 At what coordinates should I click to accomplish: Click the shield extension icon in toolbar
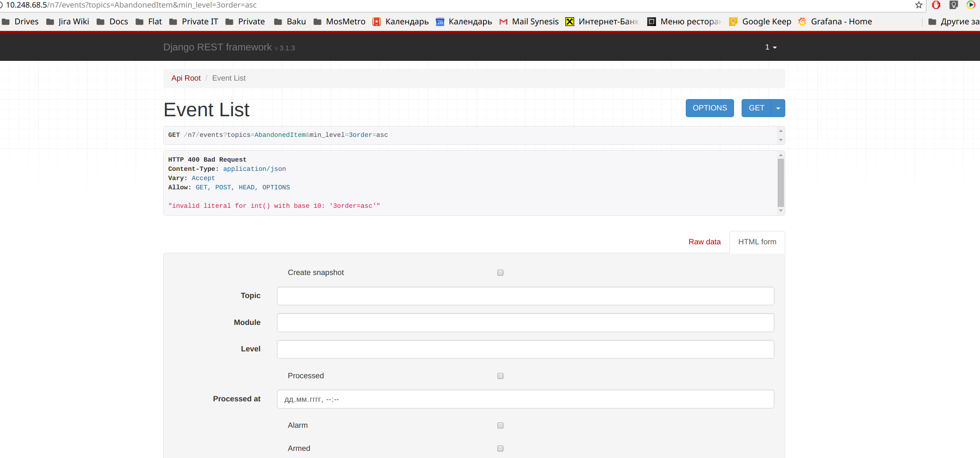click(x=954, y=5)
